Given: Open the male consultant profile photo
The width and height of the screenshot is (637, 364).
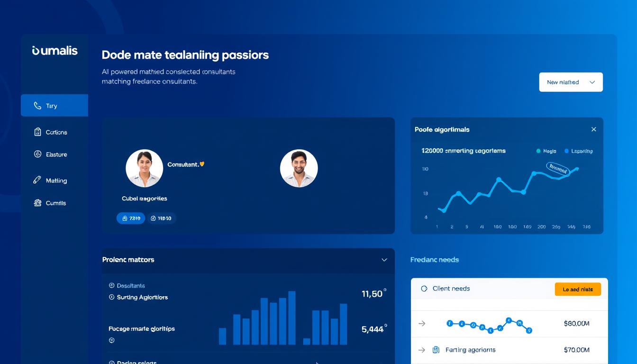Looking at the screenshot, I should pos(299,168).
